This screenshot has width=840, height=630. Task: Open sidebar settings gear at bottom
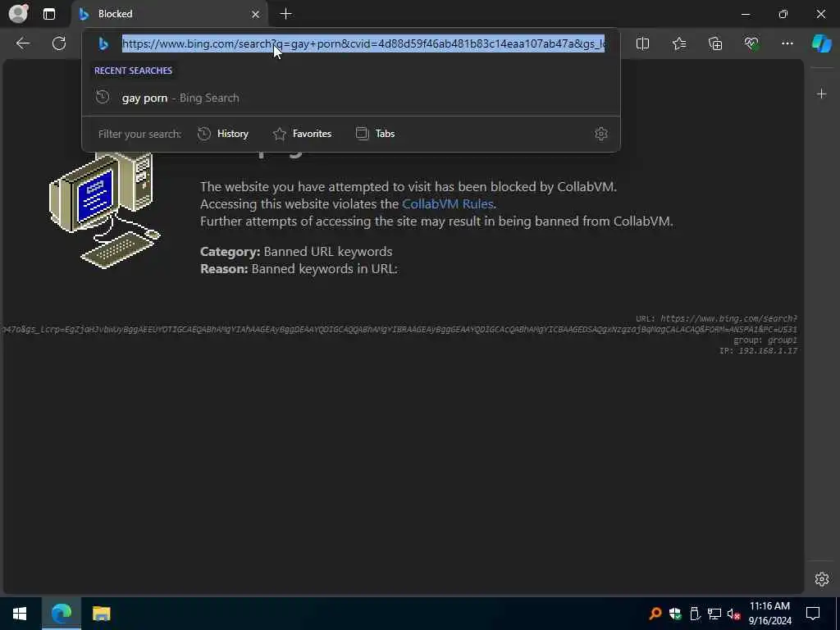(822, 579)
